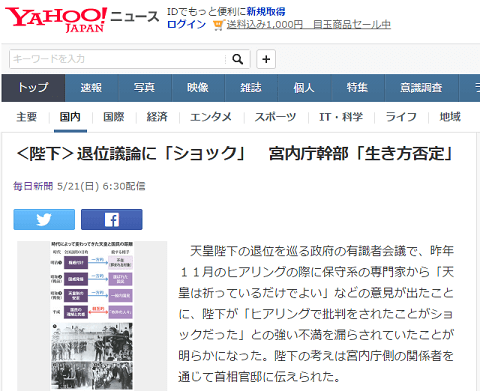480x391 pixels.
Task: Select the 意識調査 navigation tab
Action: [x=421, y=88]
